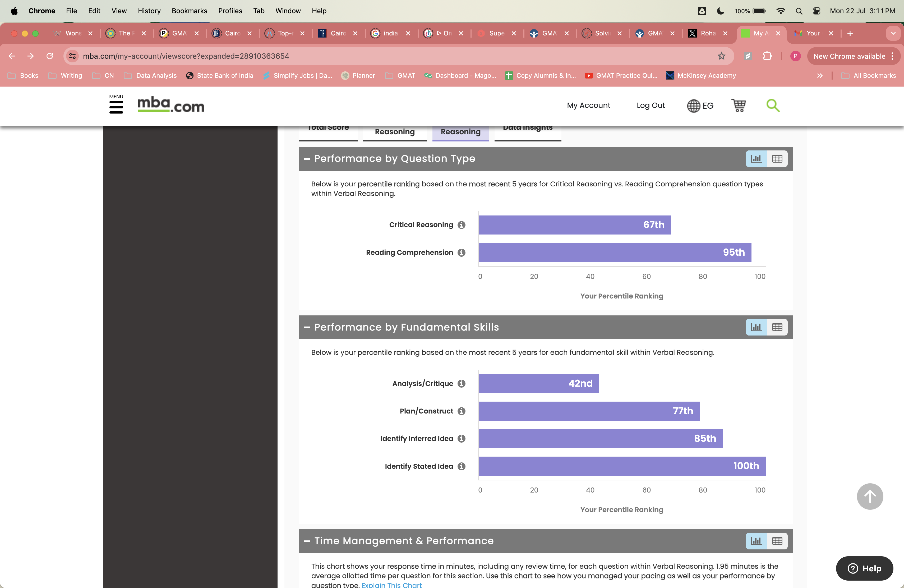This screenshot has height=588, width=904.
Task: Collapse the Performance by Fundamental Skills section
Action: tap(307, 327)
